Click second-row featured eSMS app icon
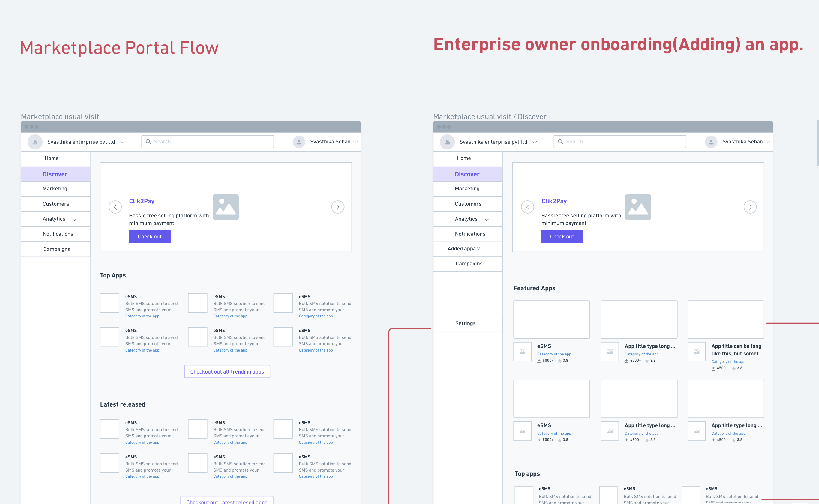 (523, 431)
